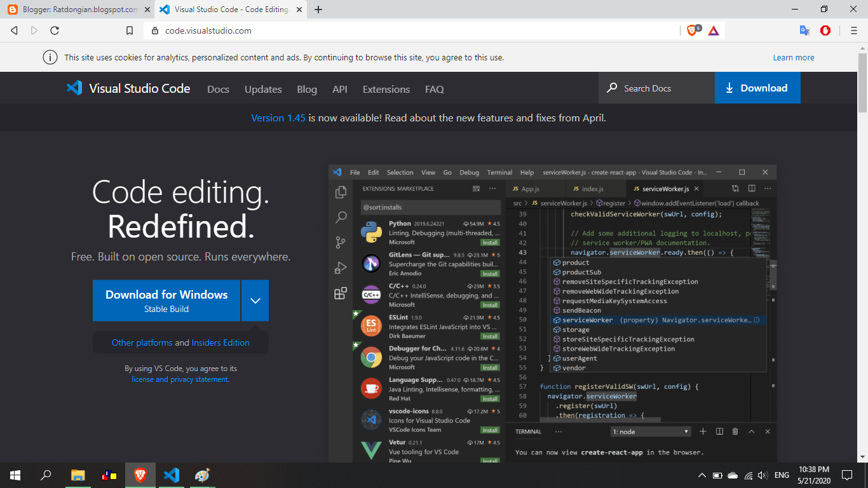Click the Brave browser taskbar icon

coord(140,475)
